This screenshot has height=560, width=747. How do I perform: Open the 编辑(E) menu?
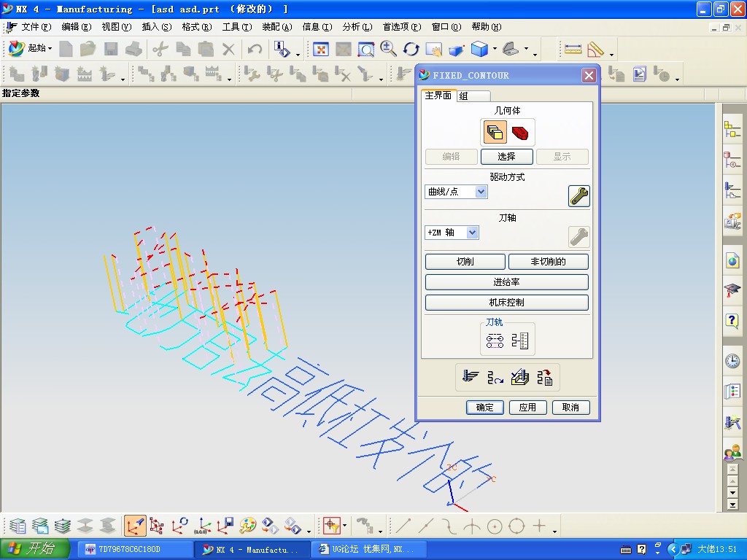pos(76,27)
